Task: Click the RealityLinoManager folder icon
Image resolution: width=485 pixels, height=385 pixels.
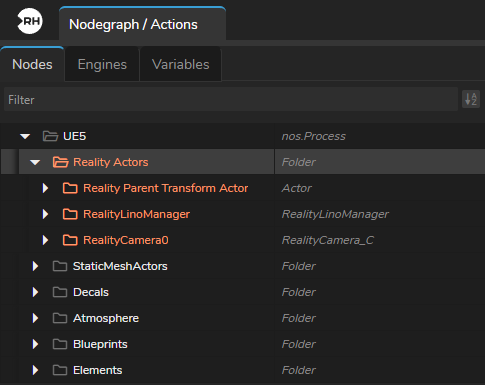Action: coord(70,214)
